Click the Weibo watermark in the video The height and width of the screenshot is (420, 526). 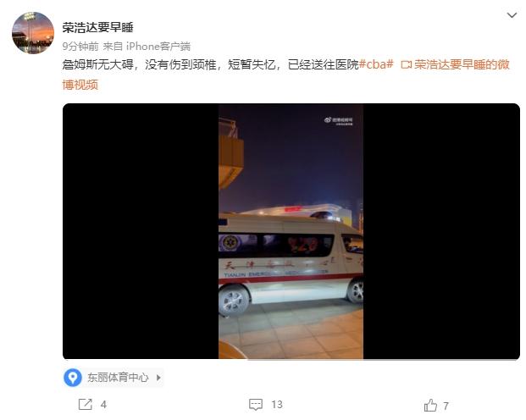pyautogui.click(x=338, y=121)
